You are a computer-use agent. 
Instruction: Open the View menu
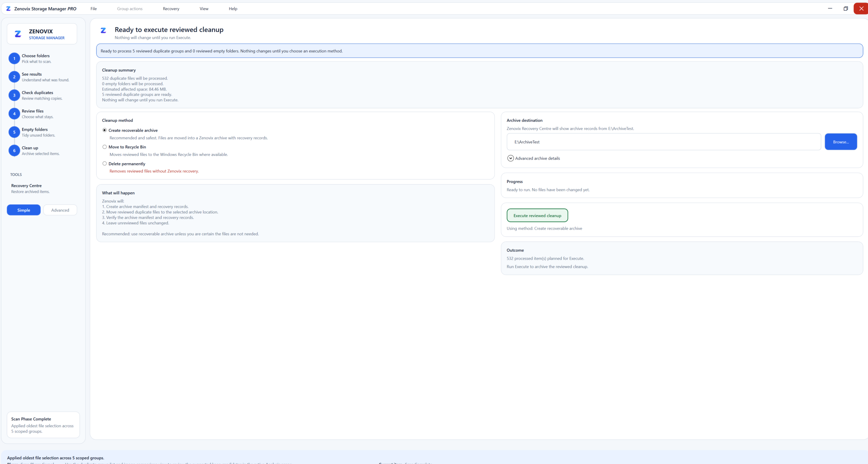[204, 9]
